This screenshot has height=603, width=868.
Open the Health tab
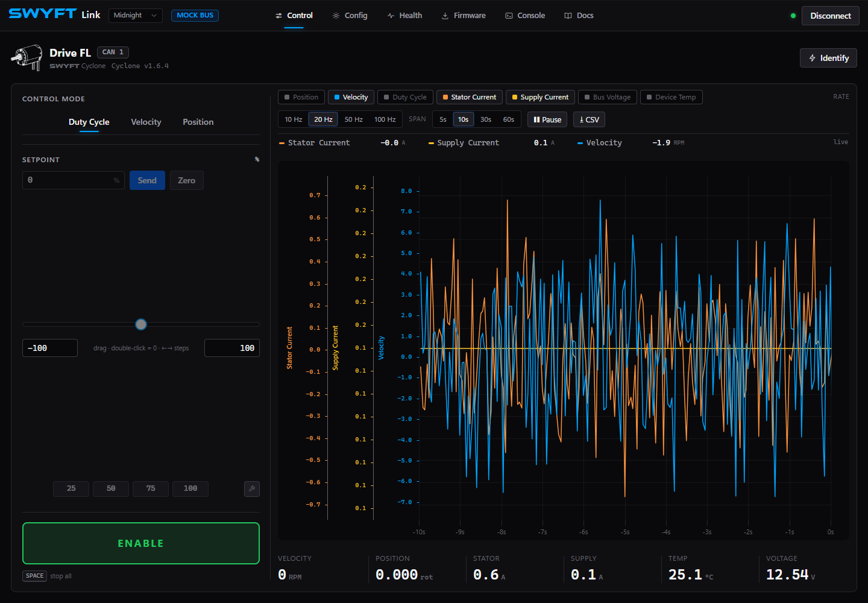(x=404, y=16)
